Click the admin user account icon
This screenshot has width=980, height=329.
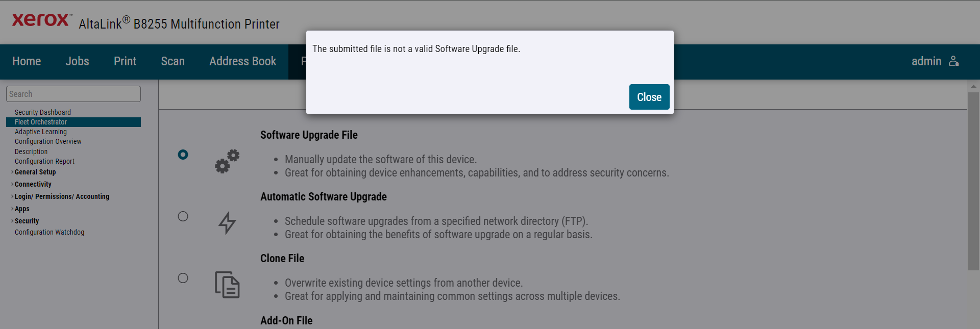click(953, 61)
